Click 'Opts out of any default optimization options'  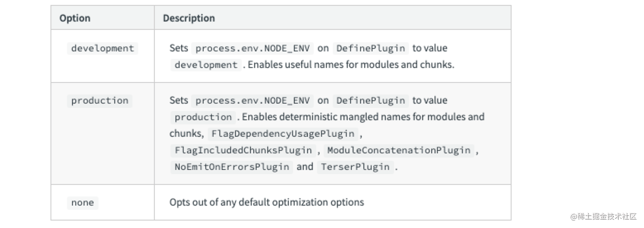point(267,203)
